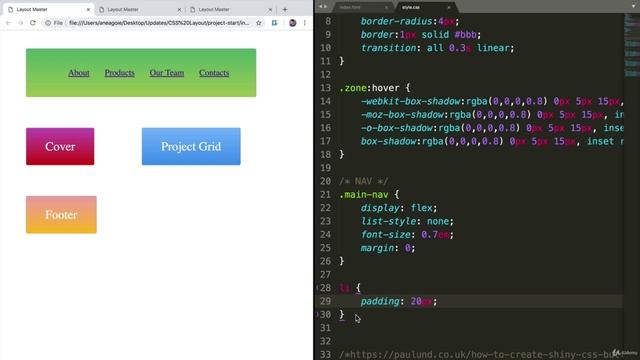Viewport: 640px width, 360px height.
Task: Click border-radius on line 8
Action: [396, 21]
